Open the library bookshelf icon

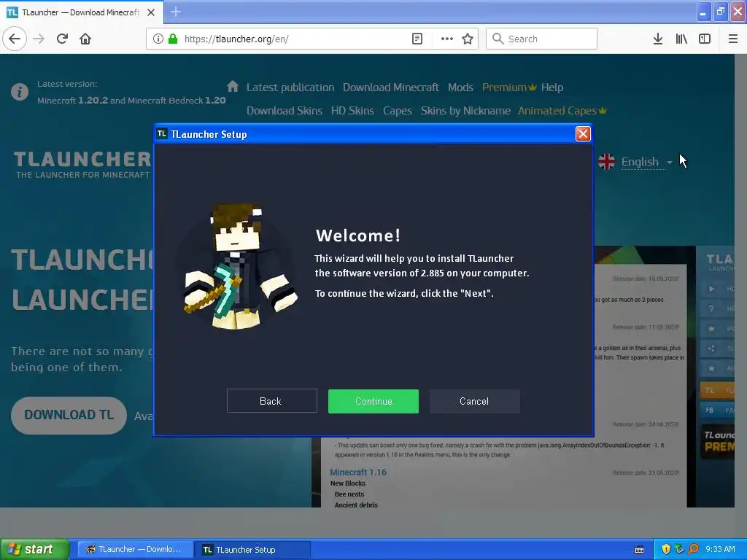pyautogui.click(x=681, y=39)
